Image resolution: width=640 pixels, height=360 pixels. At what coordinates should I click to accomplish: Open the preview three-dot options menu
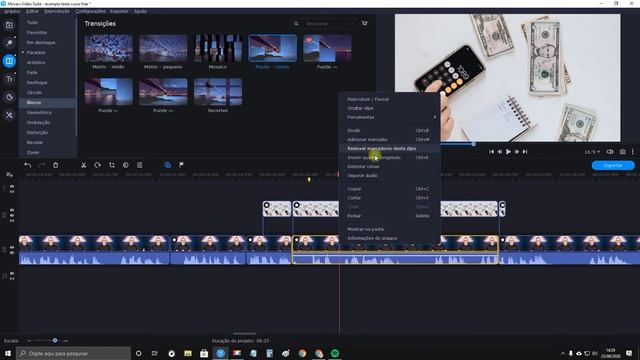(633, 152)
